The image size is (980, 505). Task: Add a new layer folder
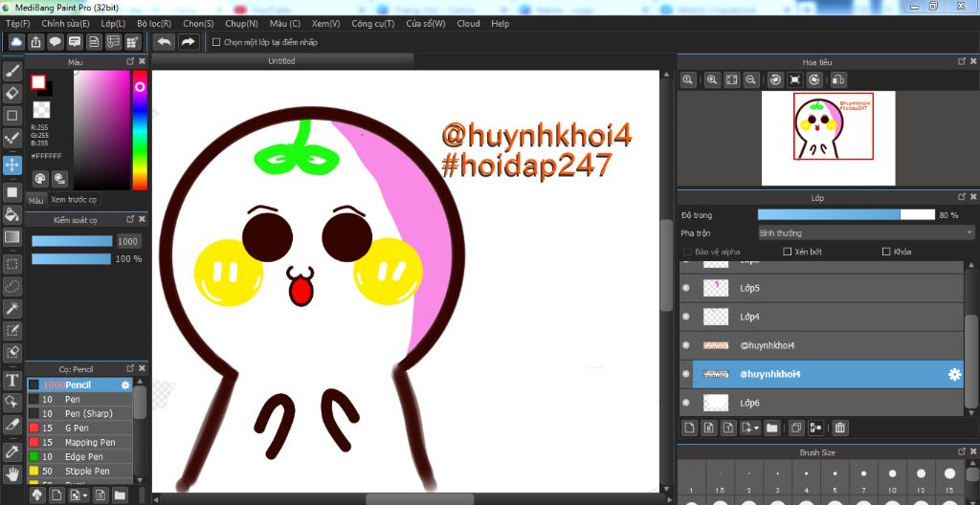[772, 428]
